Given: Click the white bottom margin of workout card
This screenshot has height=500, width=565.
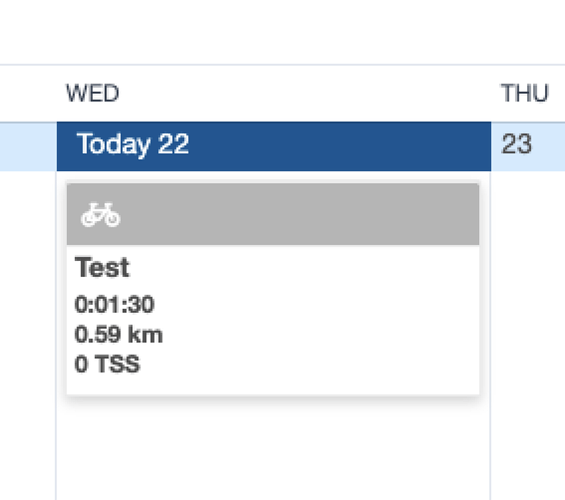Looking at the screenshot, I should tap(273, 385).
